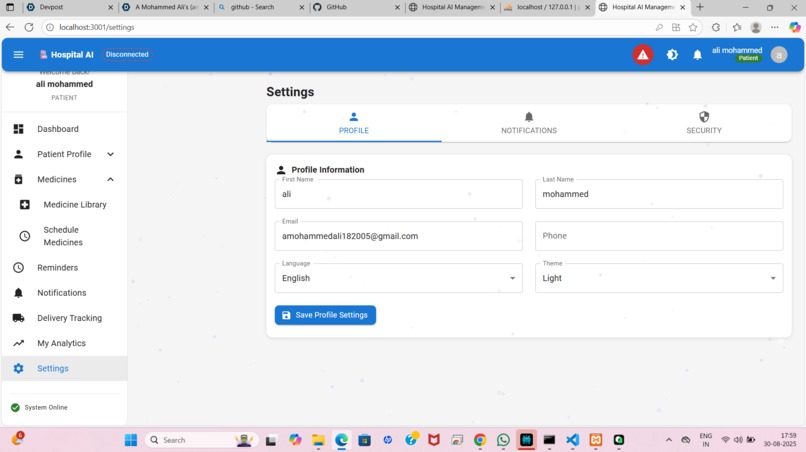Open File Explorer from taskbar
Image resolution: width=806 pixels, height=452 pixels.
(x=318, y=440)
